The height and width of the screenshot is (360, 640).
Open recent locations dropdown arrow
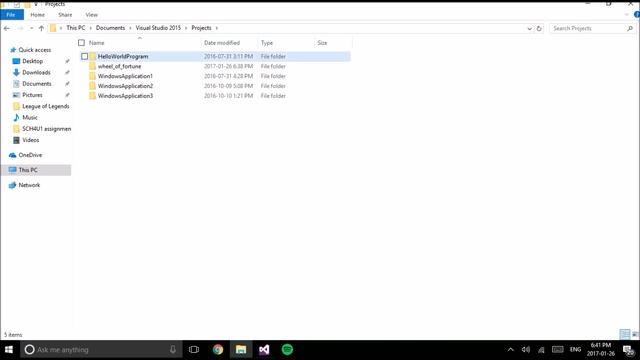(31, 28)
